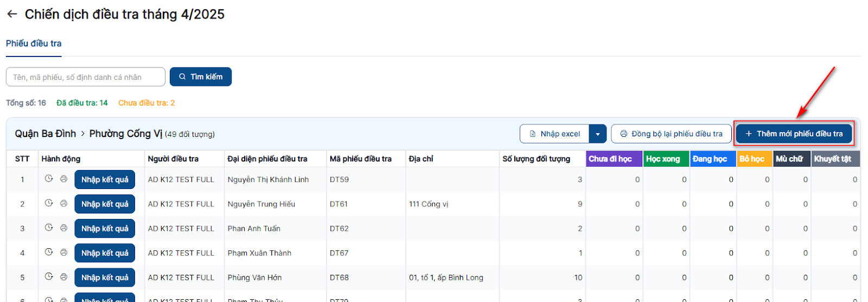868x302 pixels.
Task: Expand the Nhập excel dropdown arrow
Action: [597, 134]
